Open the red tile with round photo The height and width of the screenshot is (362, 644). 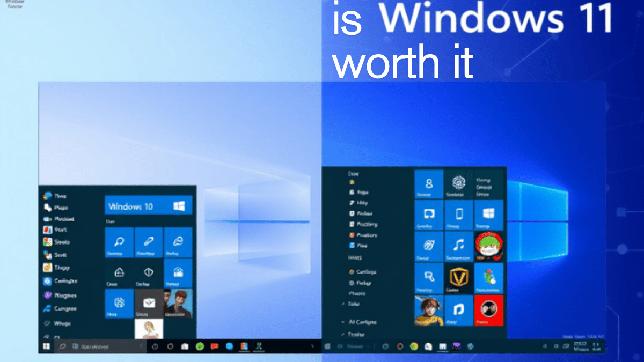coord(489,309)
